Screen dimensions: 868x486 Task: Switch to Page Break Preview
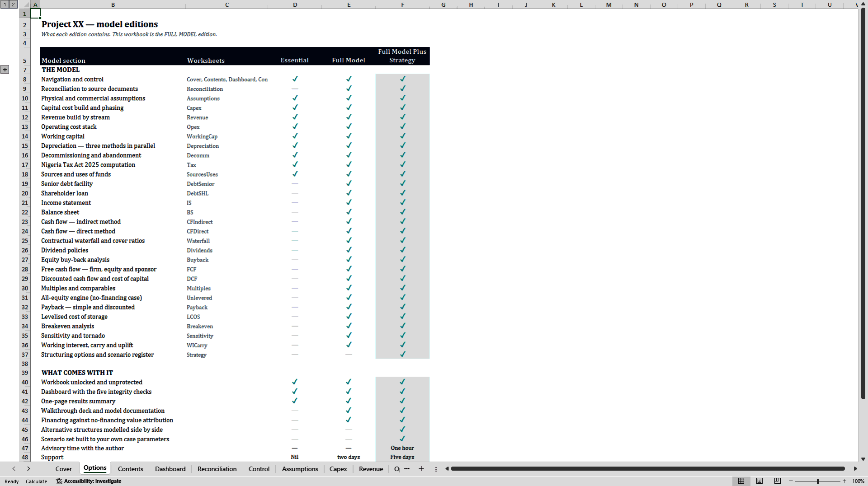(778, 481)
